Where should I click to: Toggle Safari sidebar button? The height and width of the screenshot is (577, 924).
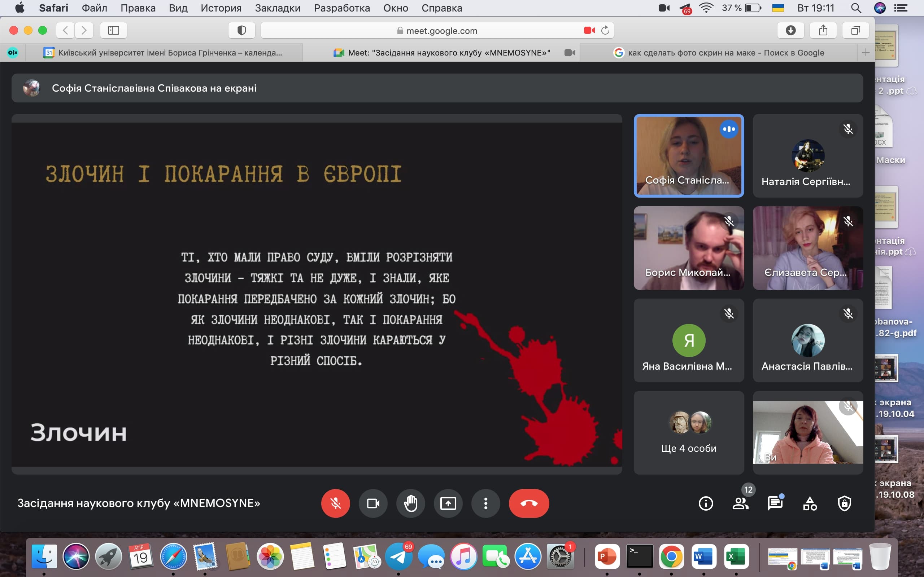coord(113,31)
